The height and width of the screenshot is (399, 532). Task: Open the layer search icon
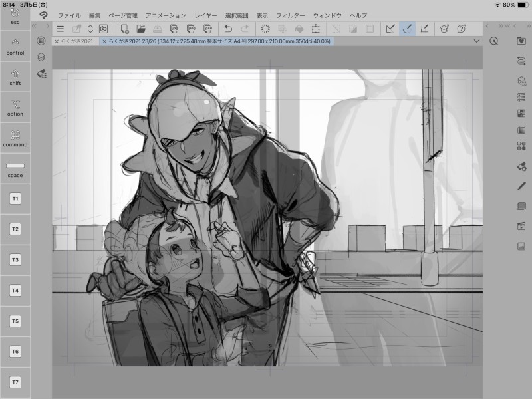coord(521,80)
